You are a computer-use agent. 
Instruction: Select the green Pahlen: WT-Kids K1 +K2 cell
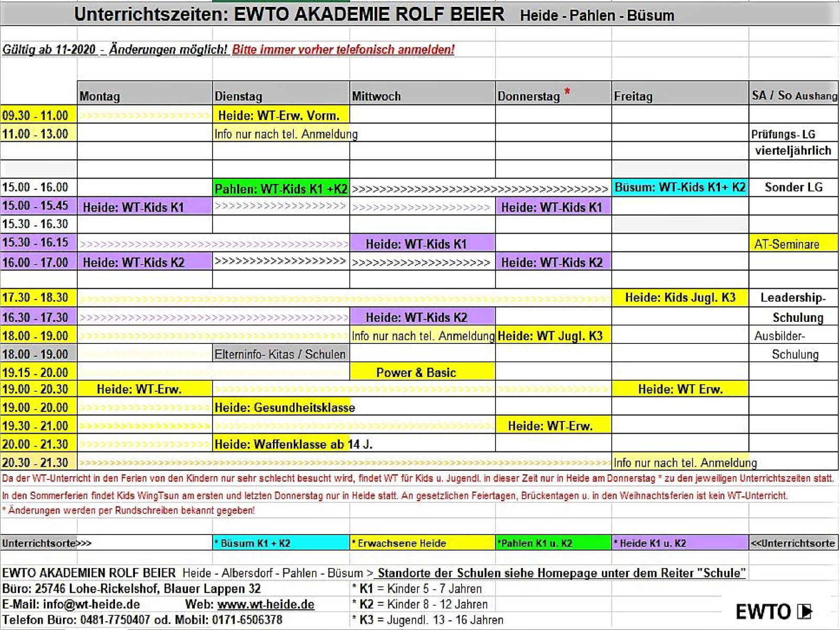[x=281, y=188]
